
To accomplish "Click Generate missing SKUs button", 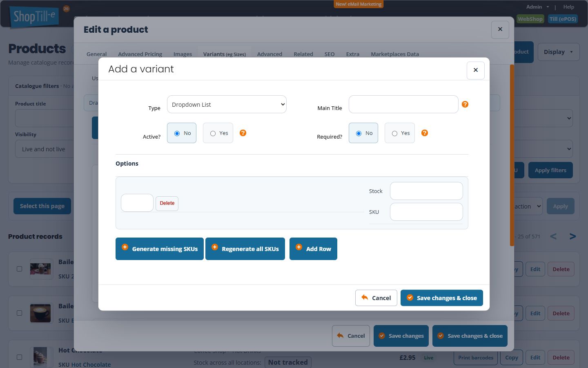I will pos(160,249).
